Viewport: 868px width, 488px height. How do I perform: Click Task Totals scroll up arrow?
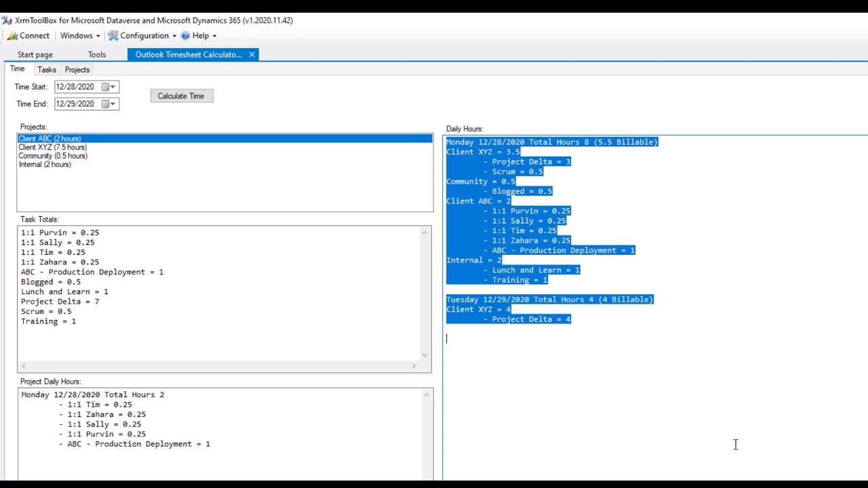(425, 233)
